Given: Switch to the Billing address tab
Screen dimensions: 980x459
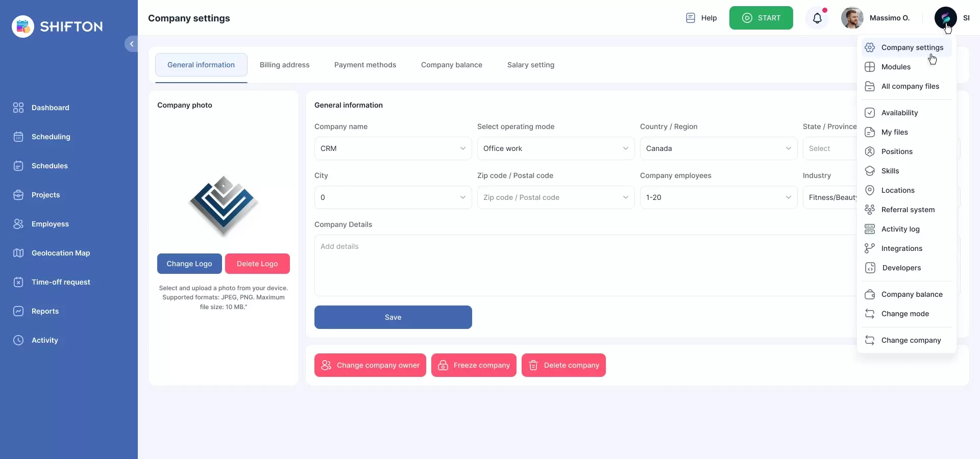Looking at the screenshot, I should pos(284,65).
